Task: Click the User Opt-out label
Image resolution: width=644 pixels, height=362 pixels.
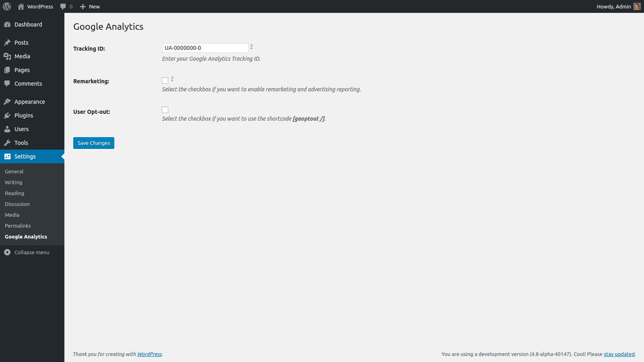Action: click(91, 112)
